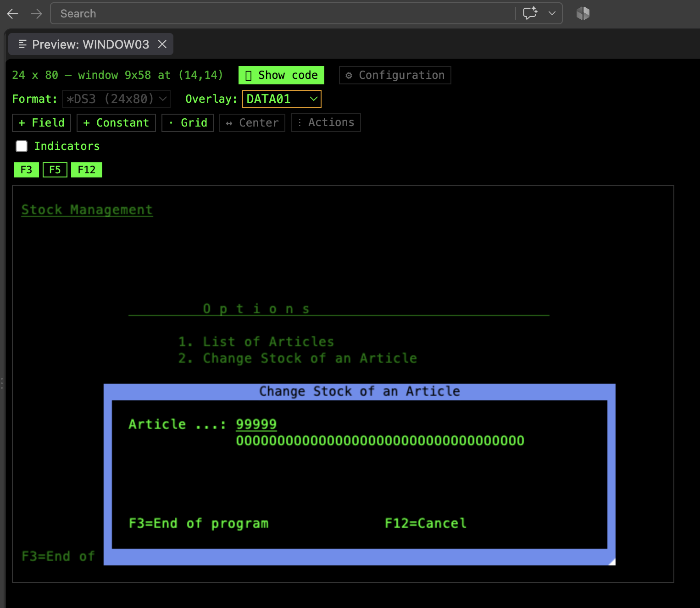Toggle the F12 function key
The width and height of the screenshot is (700, 608).
click(87, 170)
